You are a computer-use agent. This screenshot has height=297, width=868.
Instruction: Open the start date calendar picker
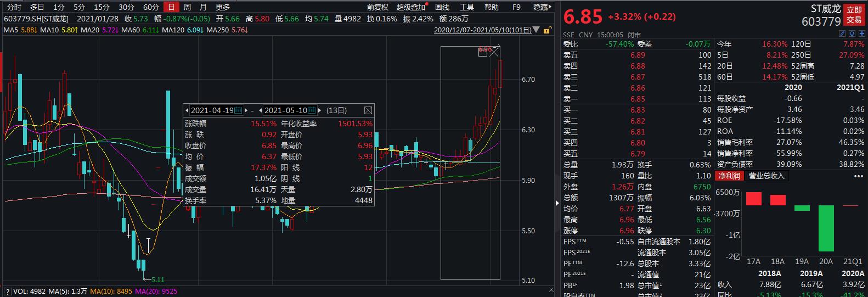pyautogui.click(x=238, y=110)
